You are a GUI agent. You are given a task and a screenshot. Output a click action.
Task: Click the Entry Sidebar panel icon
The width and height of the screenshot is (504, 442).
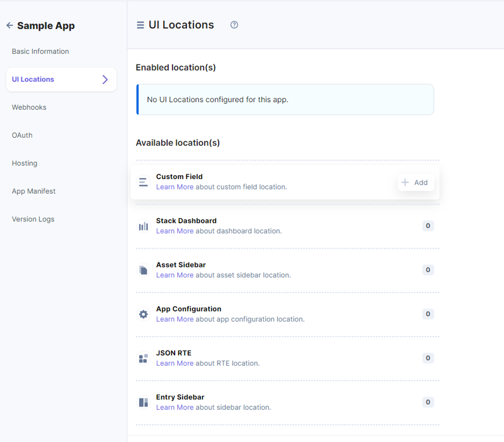point(143,403)
